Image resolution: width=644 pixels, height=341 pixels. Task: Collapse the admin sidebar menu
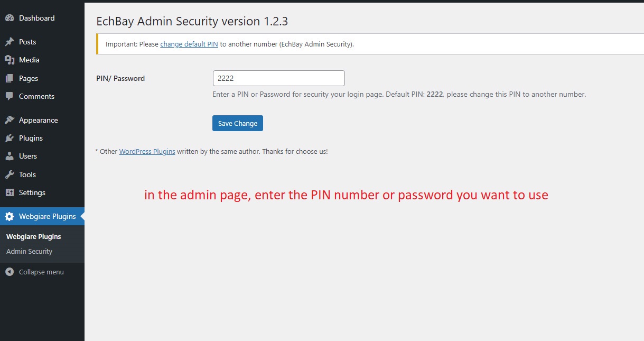point(35,272)
